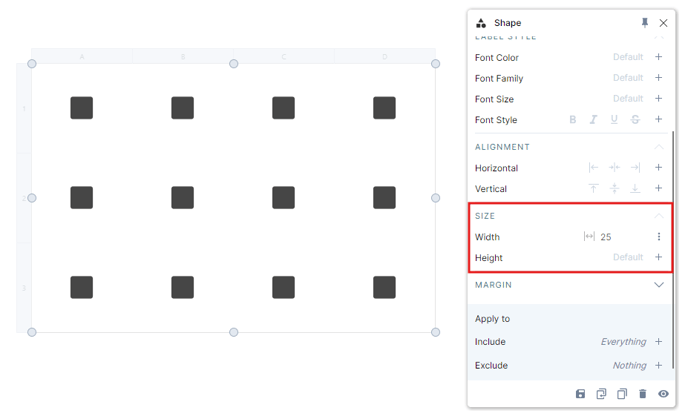Screen dimensions: 688x416
Task: Toggle bold font style
Action: (573, 120)
